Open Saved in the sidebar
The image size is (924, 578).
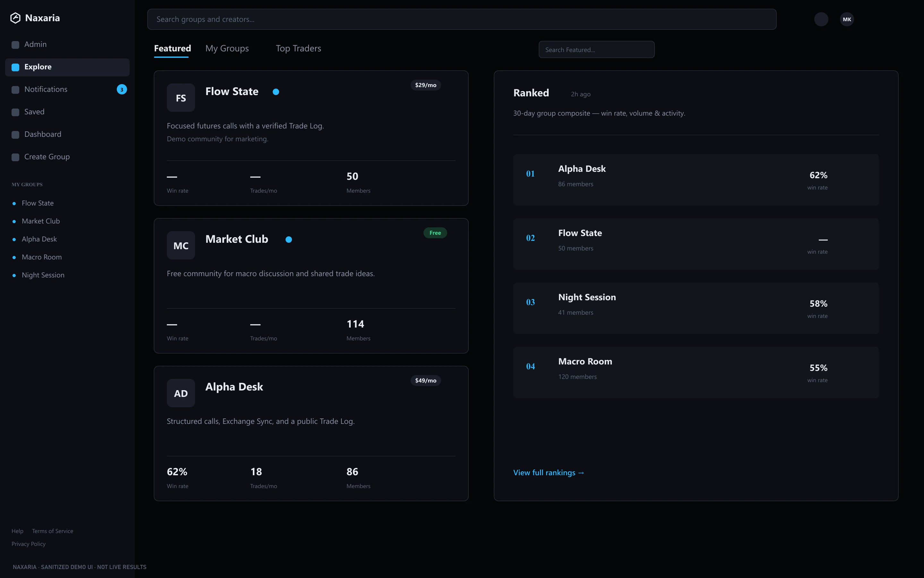67,112
